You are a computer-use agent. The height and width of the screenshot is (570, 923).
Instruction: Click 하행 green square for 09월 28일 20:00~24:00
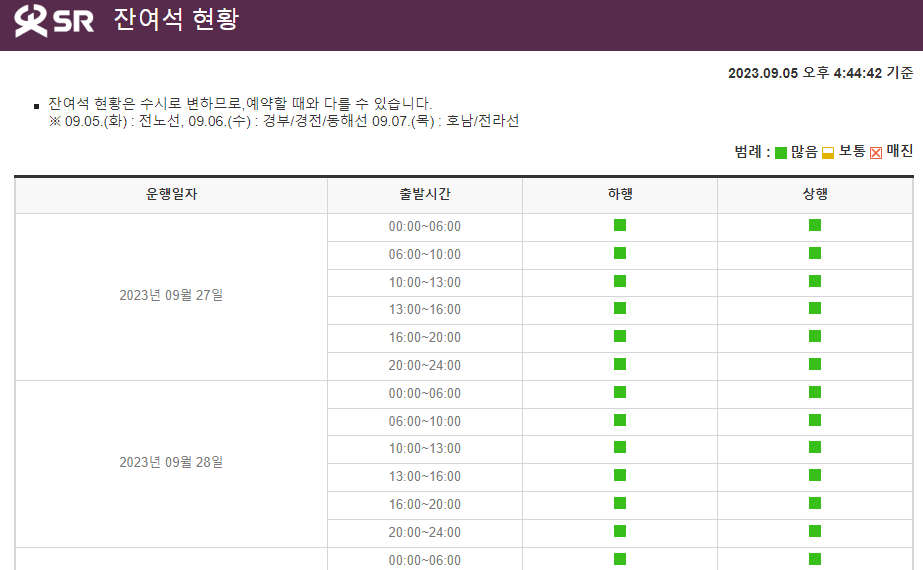pos(620,531)
